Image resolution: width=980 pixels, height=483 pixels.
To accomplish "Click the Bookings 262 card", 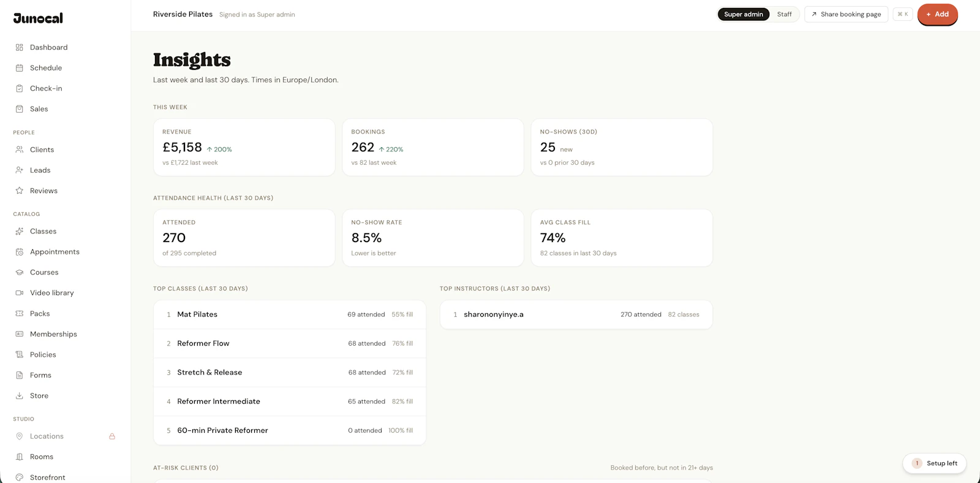I will (433, 147).
